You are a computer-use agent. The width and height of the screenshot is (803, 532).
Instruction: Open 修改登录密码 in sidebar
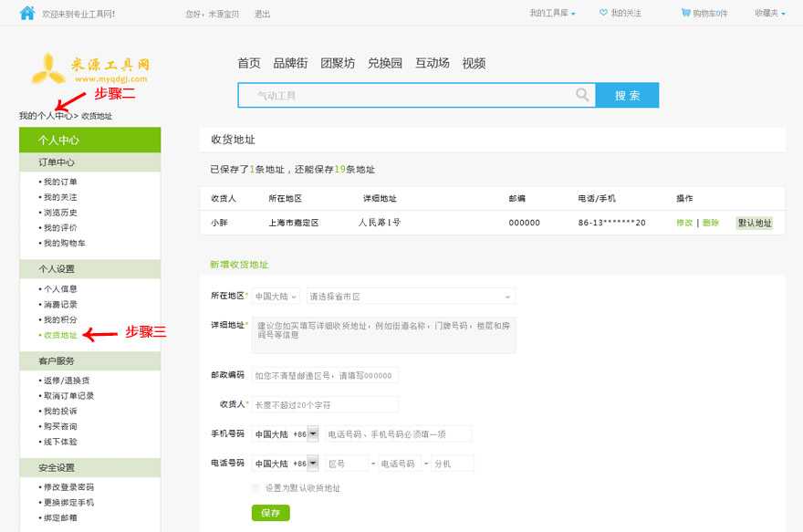pos(68,487)
